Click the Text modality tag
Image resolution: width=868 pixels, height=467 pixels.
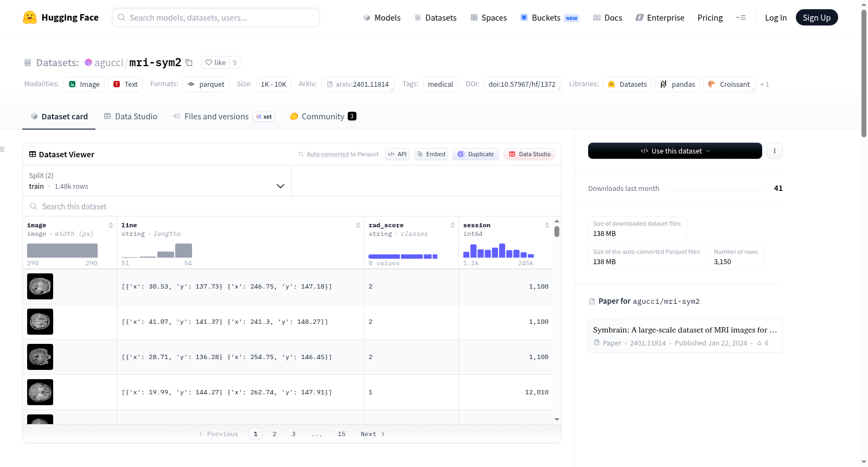pos(125,84)
